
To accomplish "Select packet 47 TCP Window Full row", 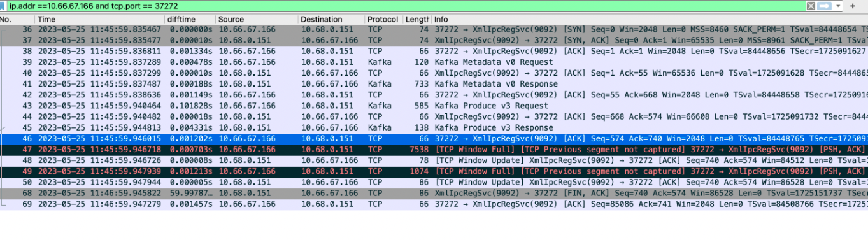I will pos(434,149).
